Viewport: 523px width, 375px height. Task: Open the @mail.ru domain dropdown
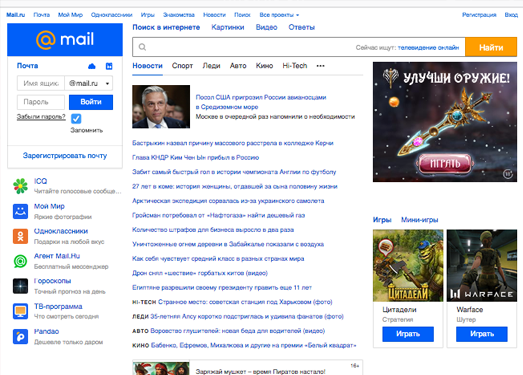pos(89,83)
